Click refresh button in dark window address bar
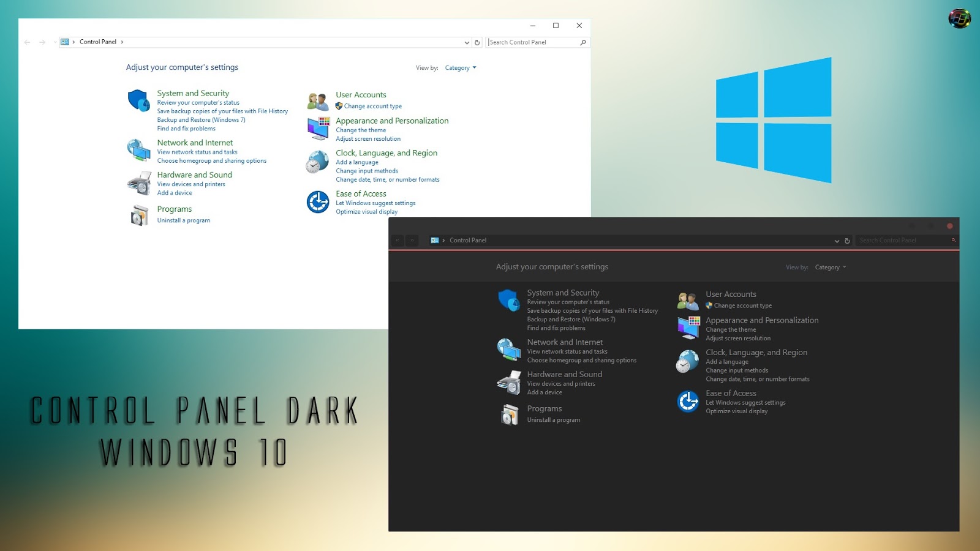980x551 pixels. click(x=847, y=241)
